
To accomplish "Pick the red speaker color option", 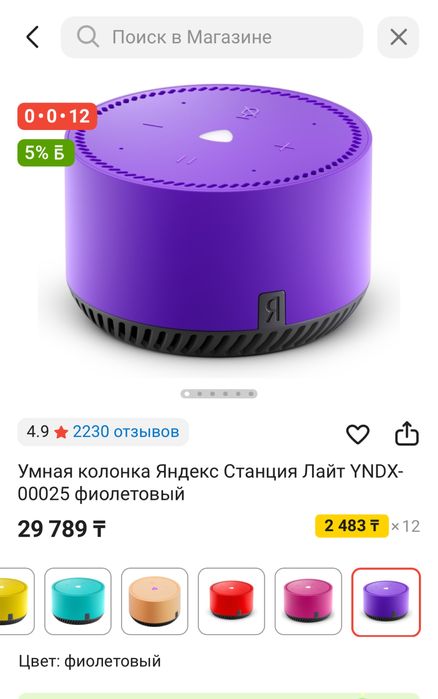I will 231,600.
